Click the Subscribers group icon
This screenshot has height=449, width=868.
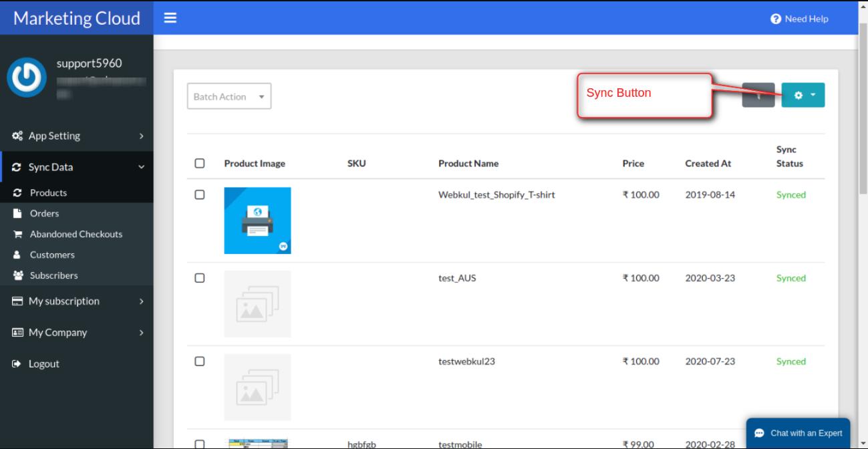pos(18,275)
